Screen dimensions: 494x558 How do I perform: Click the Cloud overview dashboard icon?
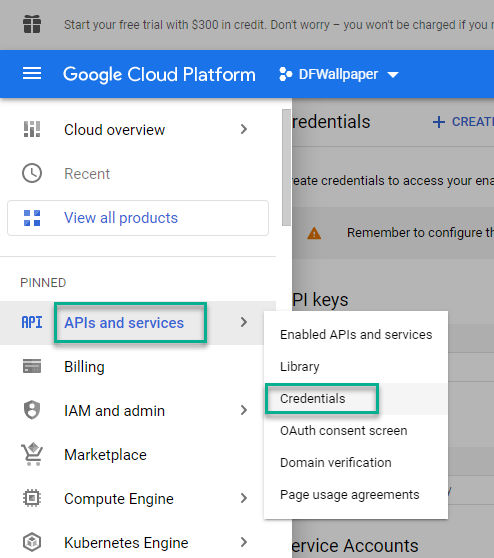32,129
